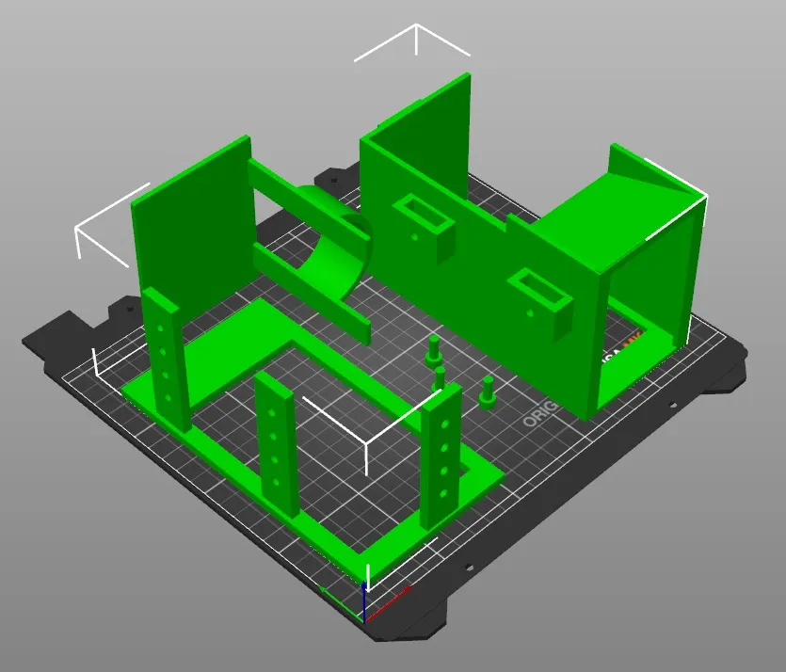Select the small peg nearest the ORIG text
Screen dimensions: 786x672
pos(487,392)
